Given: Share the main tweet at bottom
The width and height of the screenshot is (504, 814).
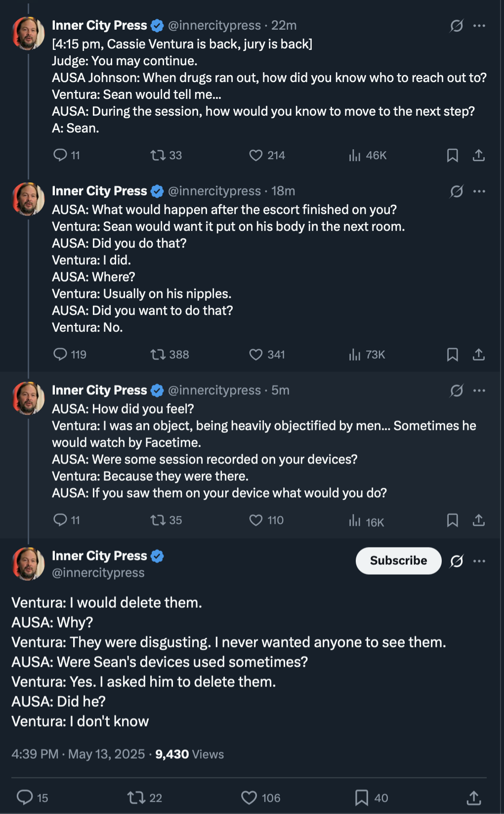Looking at the screenshot, I should 474,797.
